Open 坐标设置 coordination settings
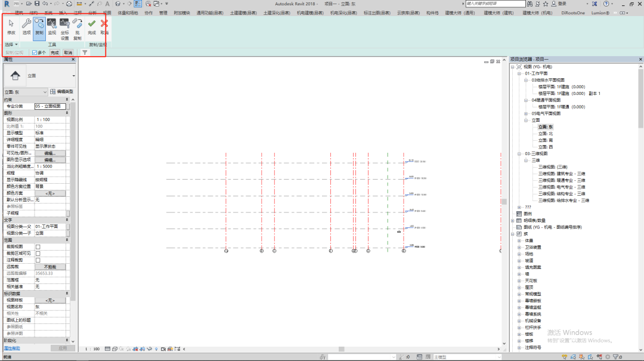The width and height of the screenshot is (644, 361). click(x=65, y=29)
